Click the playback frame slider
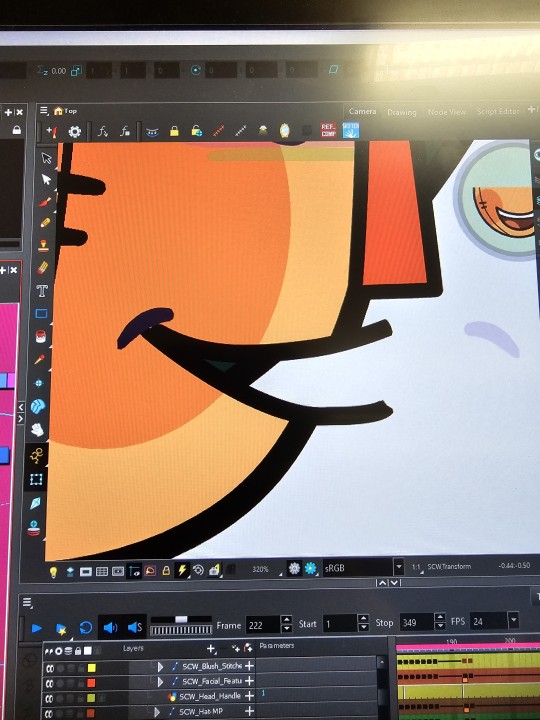 pos(181,619)
